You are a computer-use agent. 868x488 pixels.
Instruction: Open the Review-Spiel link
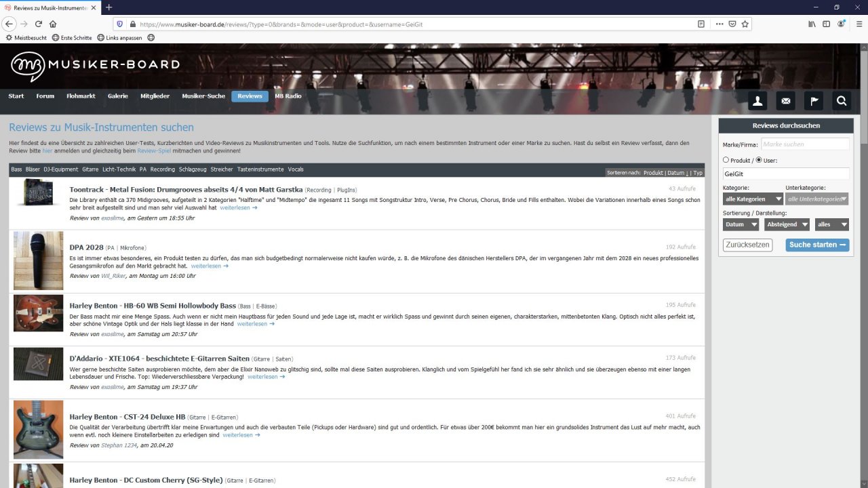[x=154, y=151]
